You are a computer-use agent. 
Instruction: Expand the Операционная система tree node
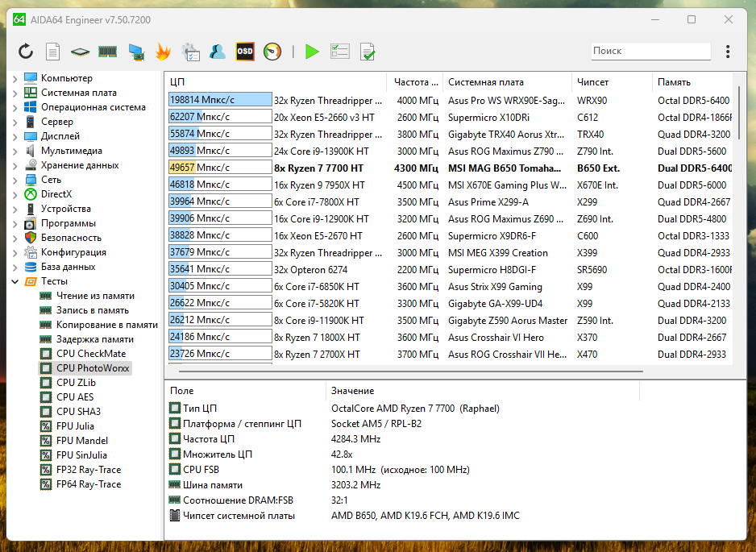15,107
